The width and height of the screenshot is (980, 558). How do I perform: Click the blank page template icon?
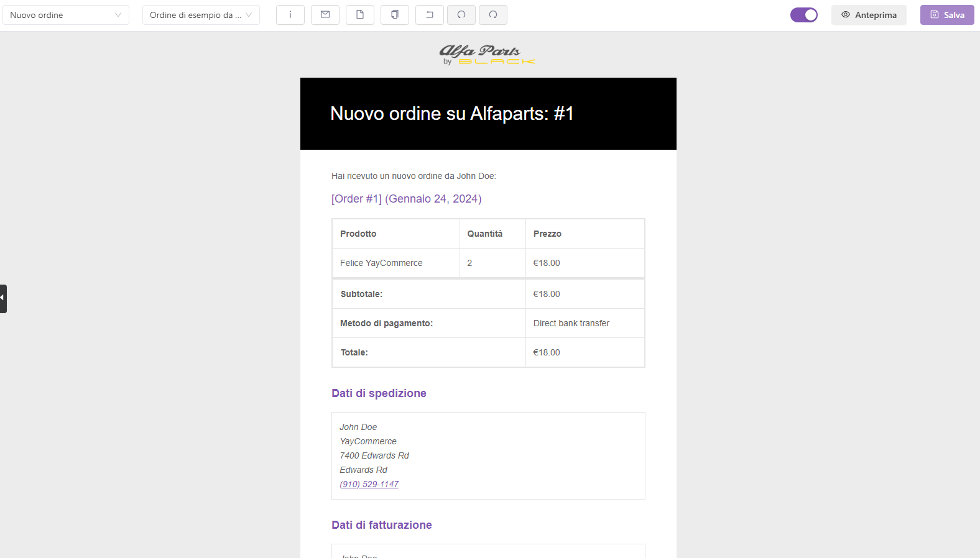point(359,15)
